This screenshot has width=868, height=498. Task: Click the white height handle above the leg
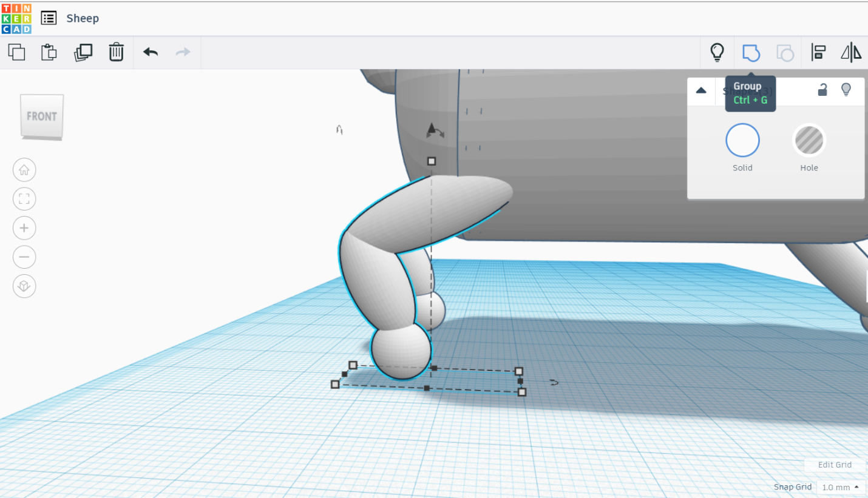[432, 161]
